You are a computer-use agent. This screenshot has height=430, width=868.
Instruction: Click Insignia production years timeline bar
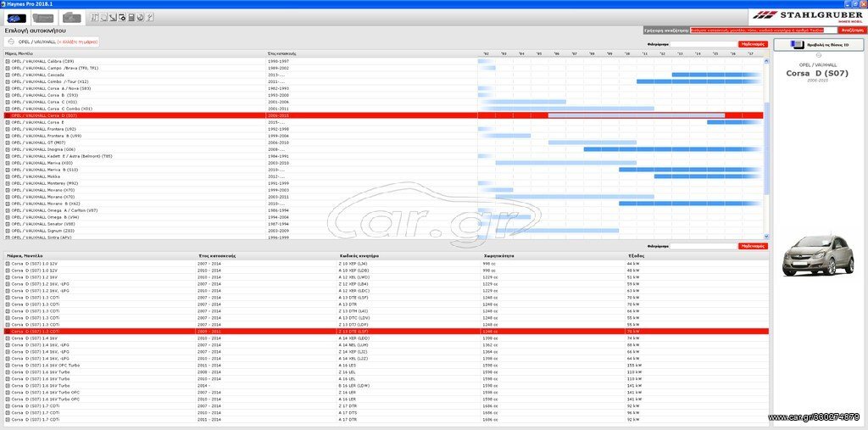point(672,149)
